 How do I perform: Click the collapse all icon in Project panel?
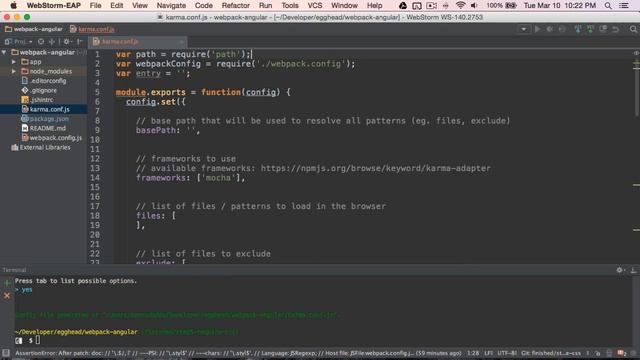click(52, 42)
